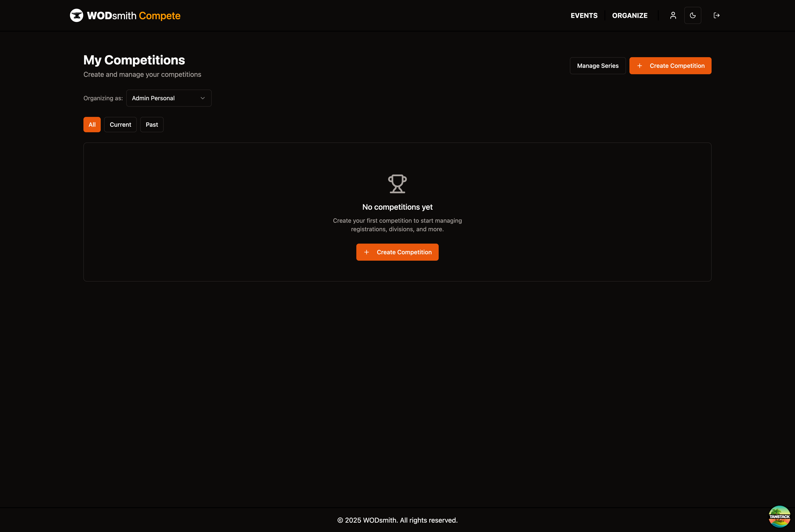Click the 'My Competitions' heading
Screen dimensions: 795x532
[x=134, y=60]
